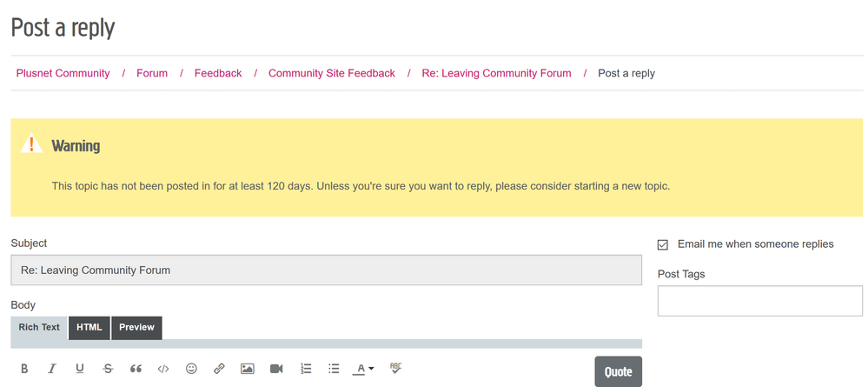Switch to the Preview tab
This screenshot has width=868, height=387.
coord(136,328)
